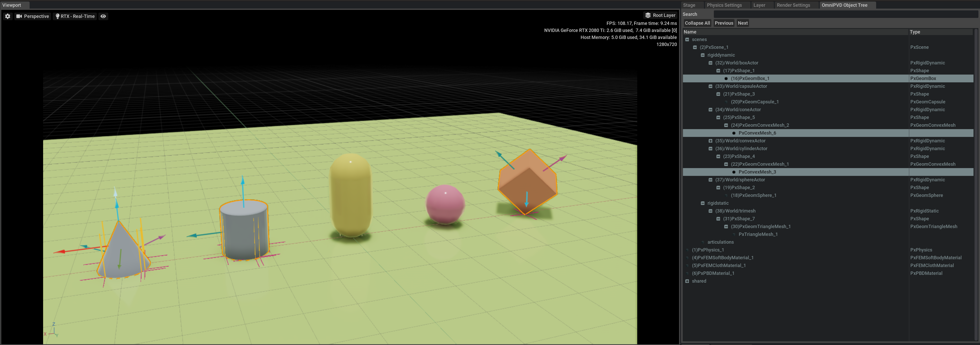Click the Next search button

pos(742,23)
